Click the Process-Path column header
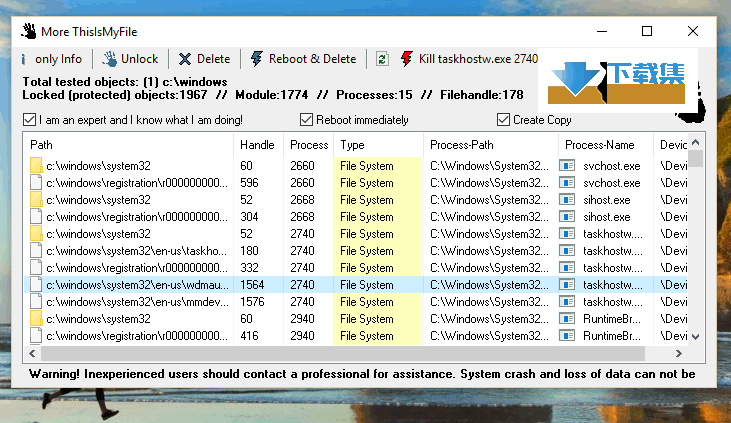Screen dimensions: 731x423 click(x=491, y=145)
